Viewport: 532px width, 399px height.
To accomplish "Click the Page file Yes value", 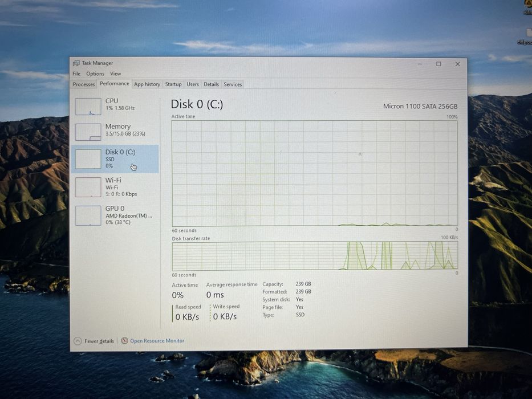I will click(299, 307).
